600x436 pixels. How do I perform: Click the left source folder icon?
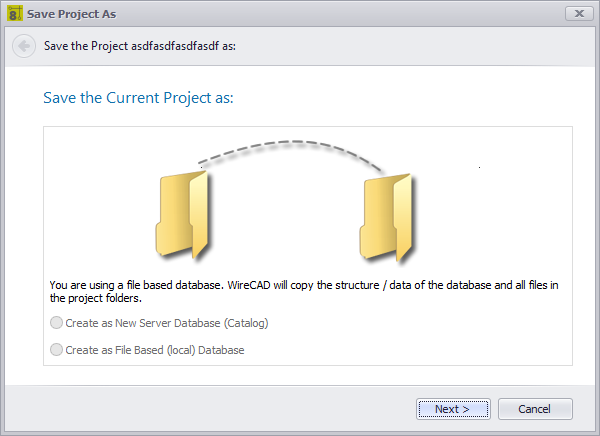[182, 215]
